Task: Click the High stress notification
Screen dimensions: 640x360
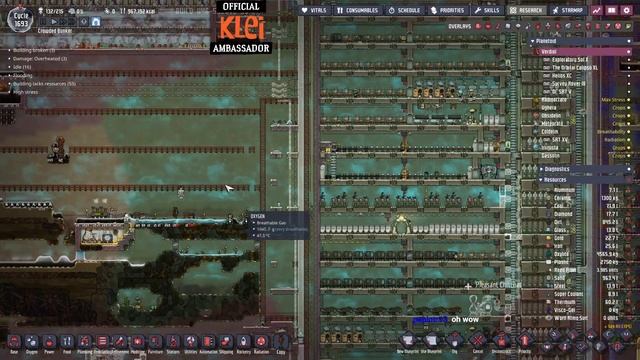Action: coord(25,92)
